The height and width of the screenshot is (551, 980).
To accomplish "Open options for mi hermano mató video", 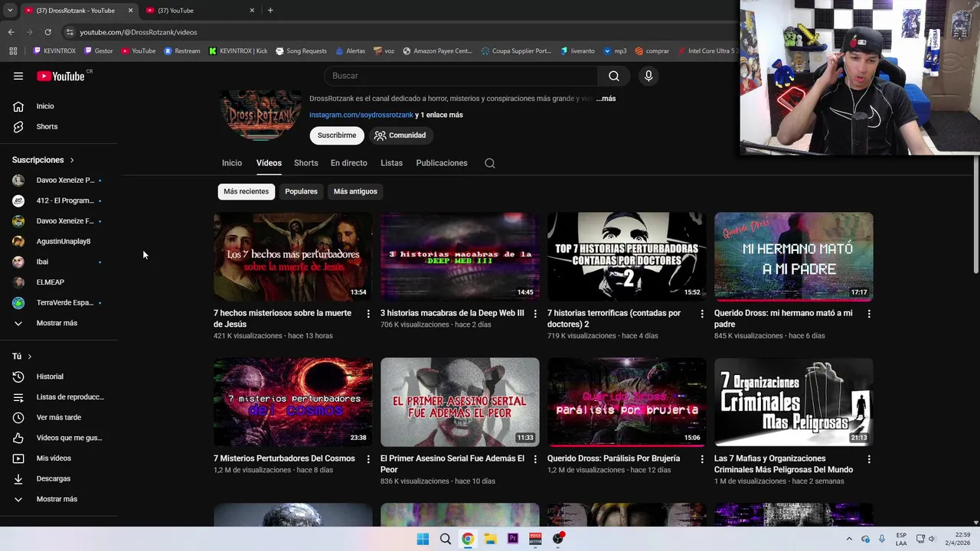I will coord(869,314).
